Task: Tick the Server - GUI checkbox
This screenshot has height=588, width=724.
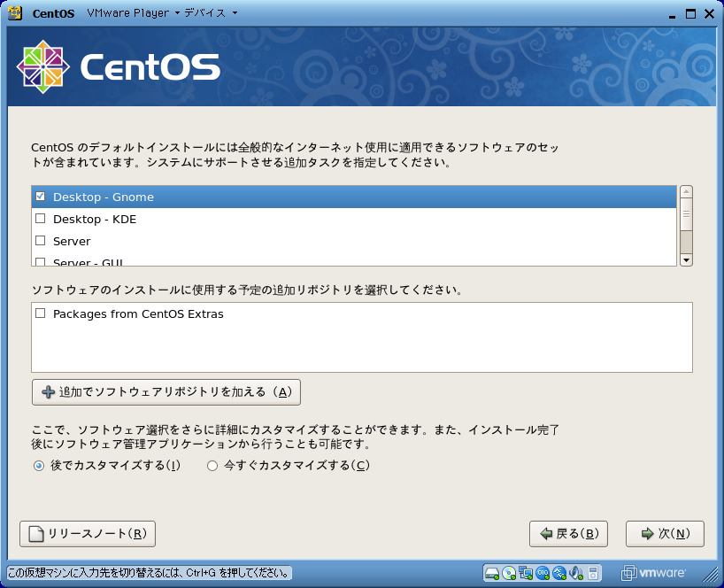Action: tap(41, 262)
